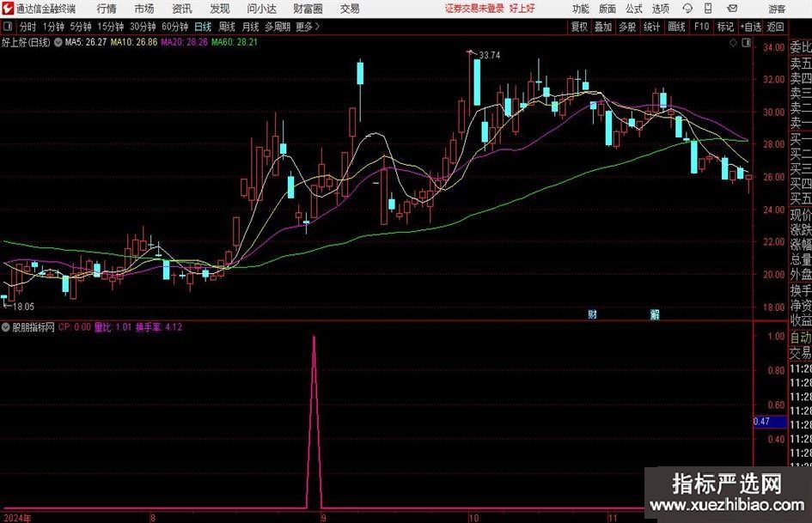Click the red 好上好 stock name in title bar
Image resolution: width=812 pixels, height=523 pixels.
(x=522, y=9)
